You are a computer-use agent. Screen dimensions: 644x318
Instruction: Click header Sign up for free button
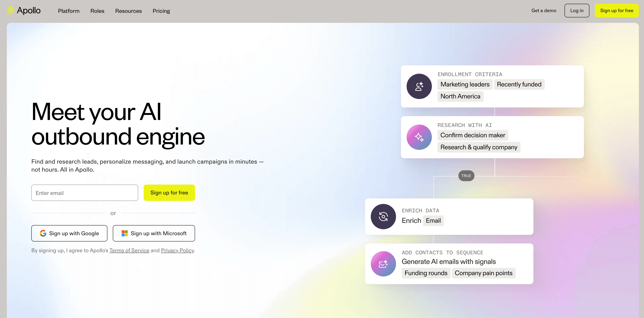pos(616,11)
